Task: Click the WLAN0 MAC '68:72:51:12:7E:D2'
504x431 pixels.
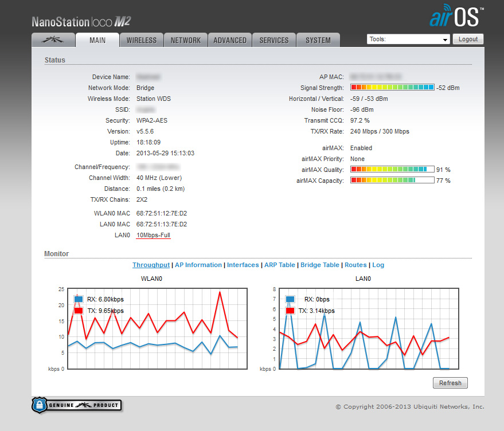Action: point(162,213)
